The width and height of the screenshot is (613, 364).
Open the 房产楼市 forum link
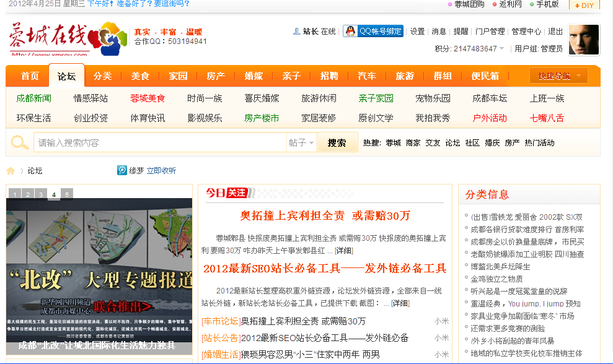[262, 118]
